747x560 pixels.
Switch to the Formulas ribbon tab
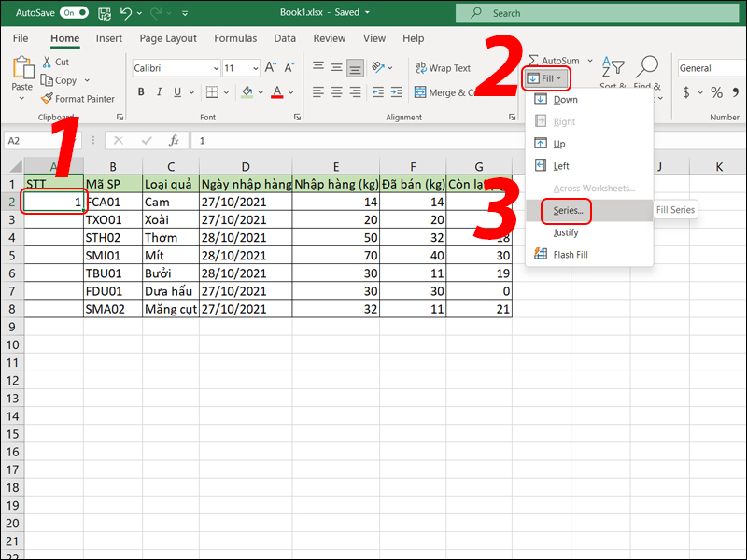point(234,38)
